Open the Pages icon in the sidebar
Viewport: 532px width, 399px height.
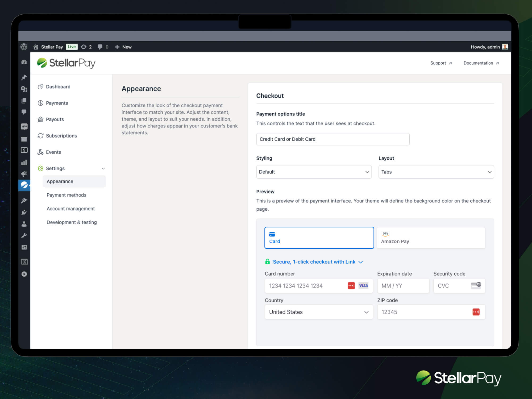pos(24,101)
